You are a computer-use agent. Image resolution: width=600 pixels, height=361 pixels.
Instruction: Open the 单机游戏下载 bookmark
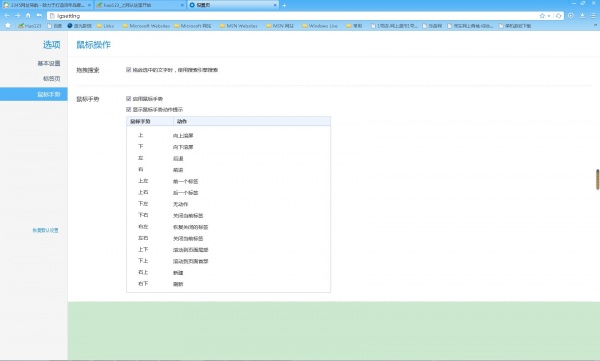515,26
